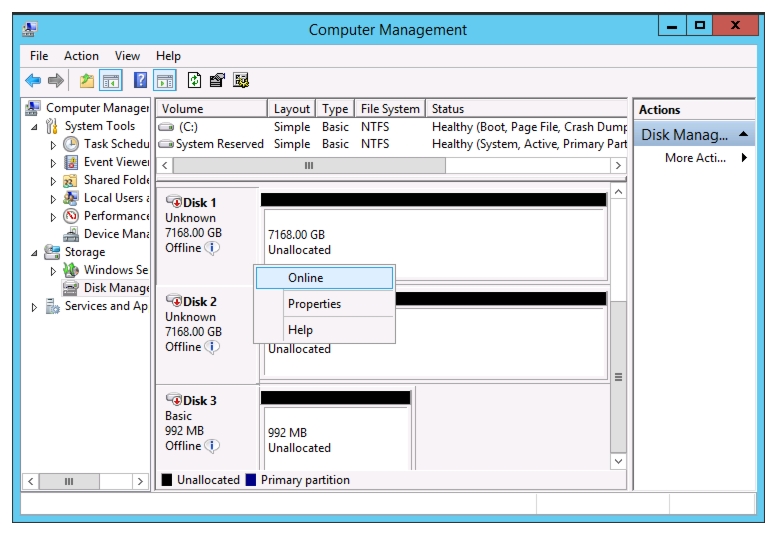The height and width of the screenshot is (536, 778).
Task: Collapse the Disk Management actions section
Action: 743,134
